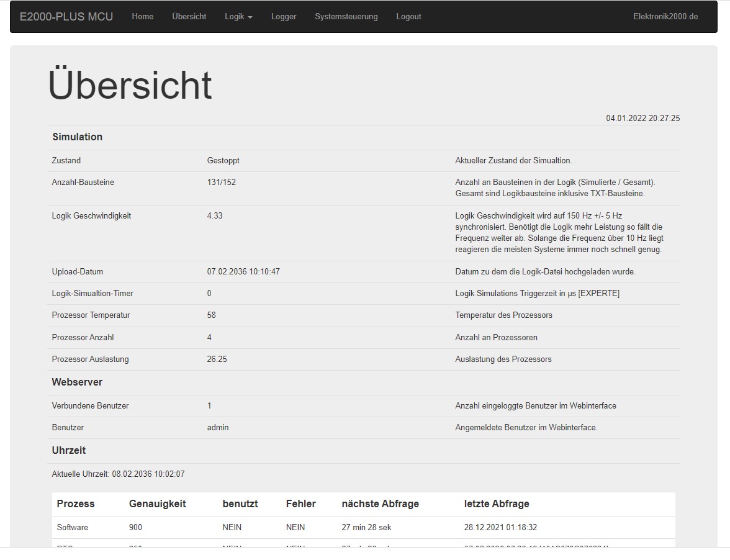
Task: Expand the Logik dropdown menu
Action: tap(238, 17)
